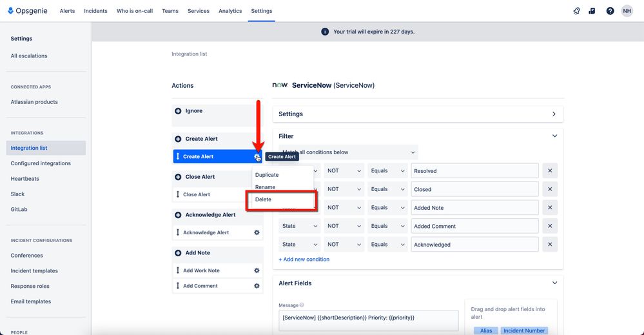Remove the Added Note condition with X

pyautogui.click(x=550, y=208)
